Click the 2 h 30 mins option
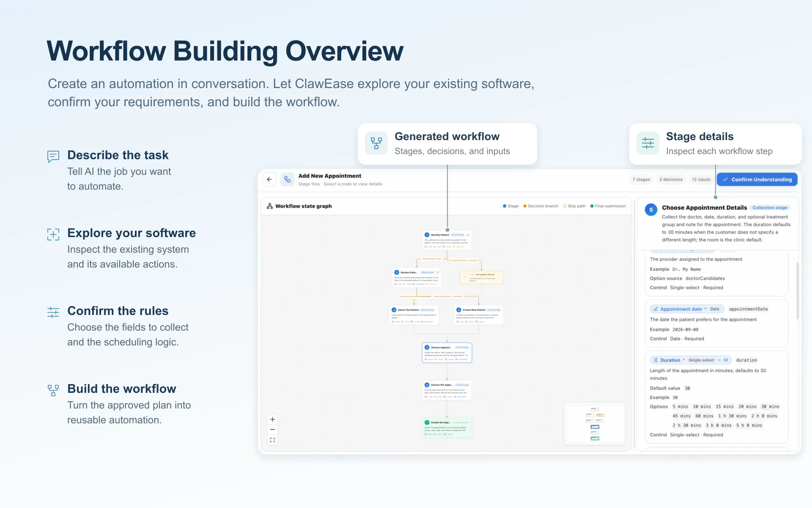Image resolution: width=812 pixels, height=508 pixels. [686, 425]
